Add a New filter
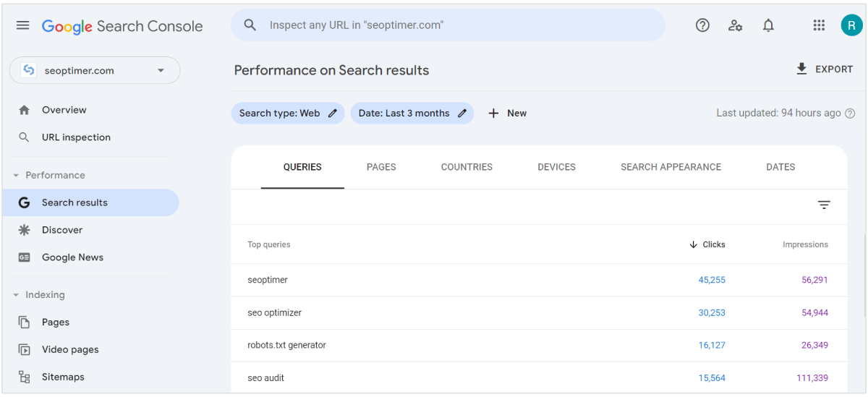 (507, 114)
